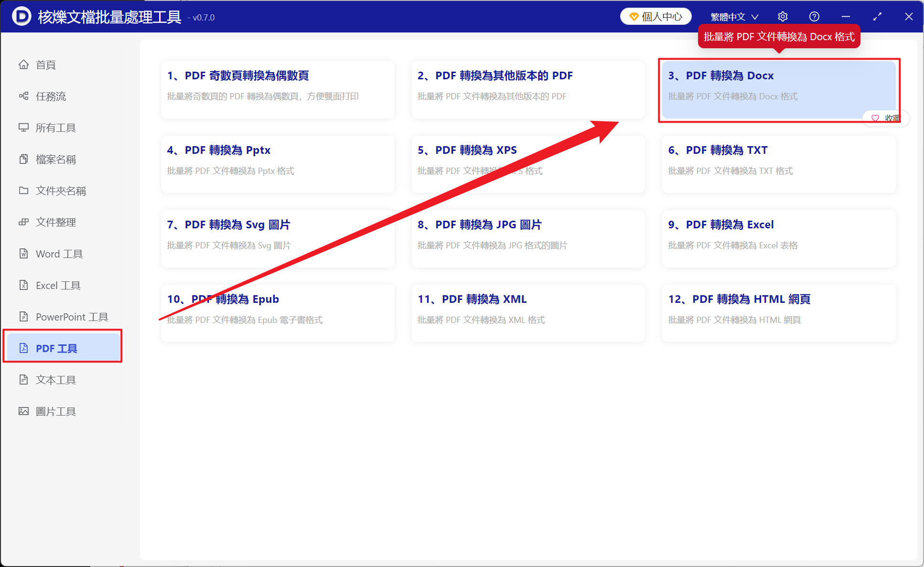This screenshot has height=567, width=924.
Task: Click the version label v0.7.0
Action: click(x=204, y=18)
